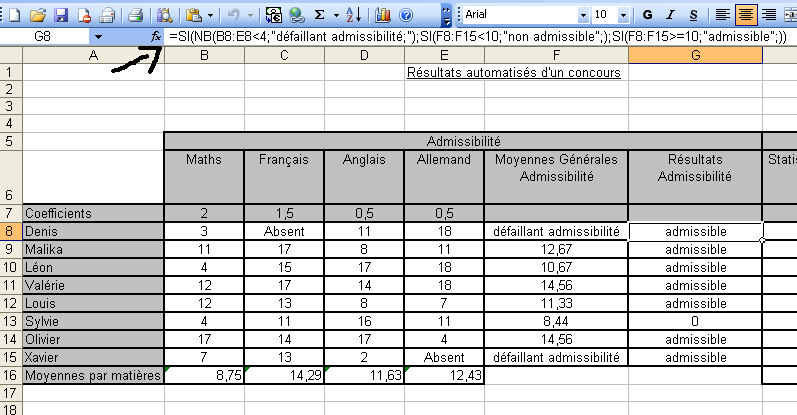Open the AutoSum functions dropdown
This screenshot has height=415, width=797.
click(x=336, y=15)
